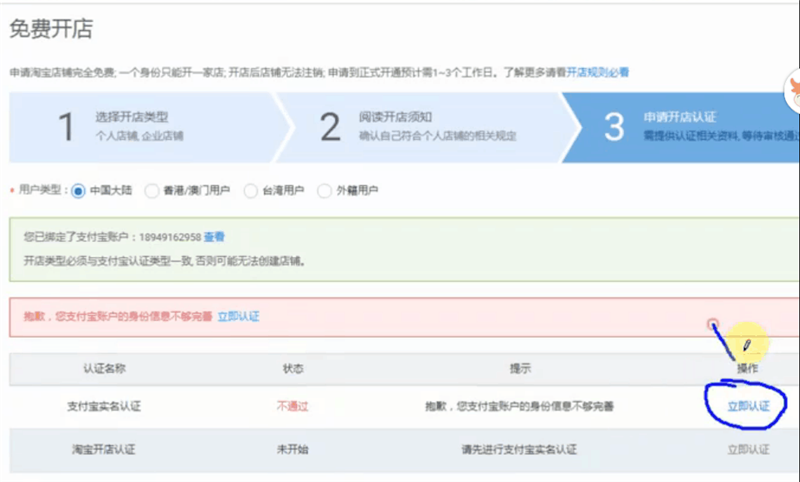Click the 请先进行支付宝实名认证 hint text
The image size is (800, 482).
(519, 449)
